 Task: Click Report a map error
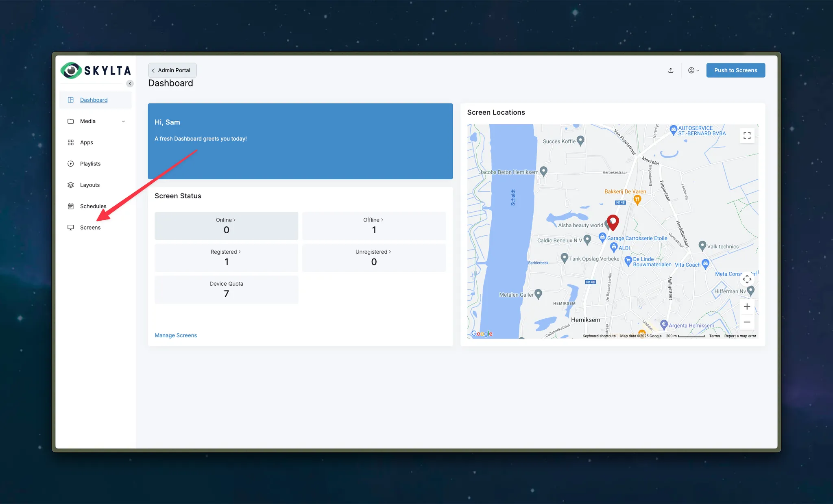click(740, 336)
